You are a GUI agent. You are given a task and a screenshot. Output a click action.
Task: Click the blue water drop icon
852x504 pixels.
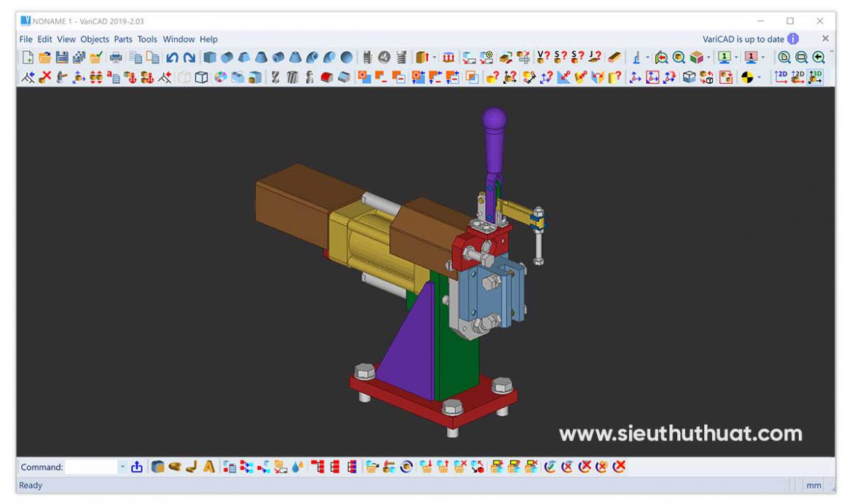[x=297, y=466]
